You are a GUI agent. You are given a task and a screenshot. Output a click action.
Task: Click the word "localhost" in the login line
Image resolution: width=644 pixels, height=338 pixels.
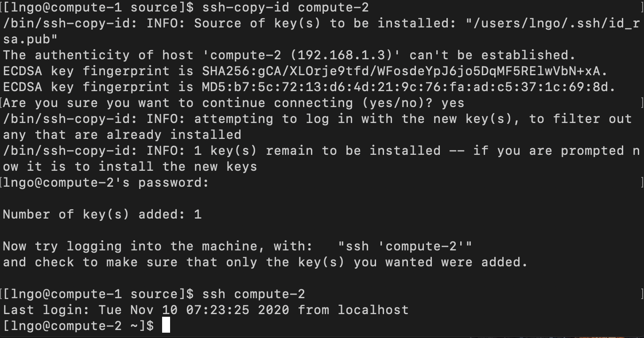click(373, 310)
